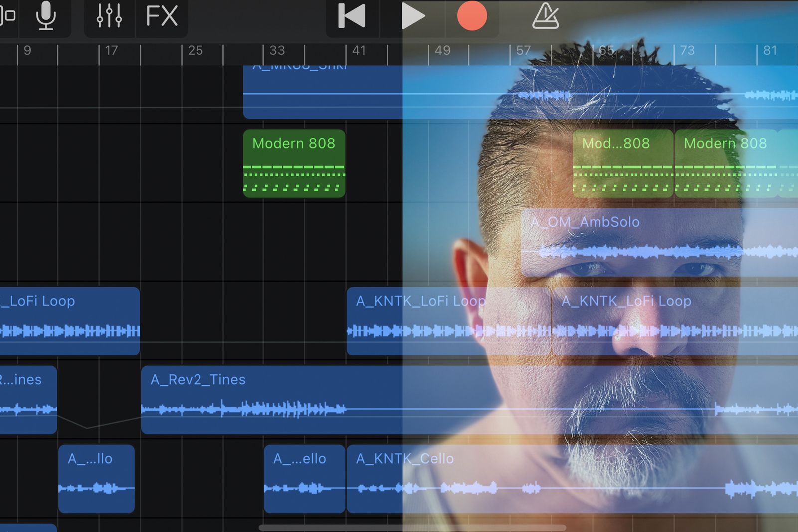Open the track controls mixer icon
The image size is (798, 532).
tap(109, 16)
